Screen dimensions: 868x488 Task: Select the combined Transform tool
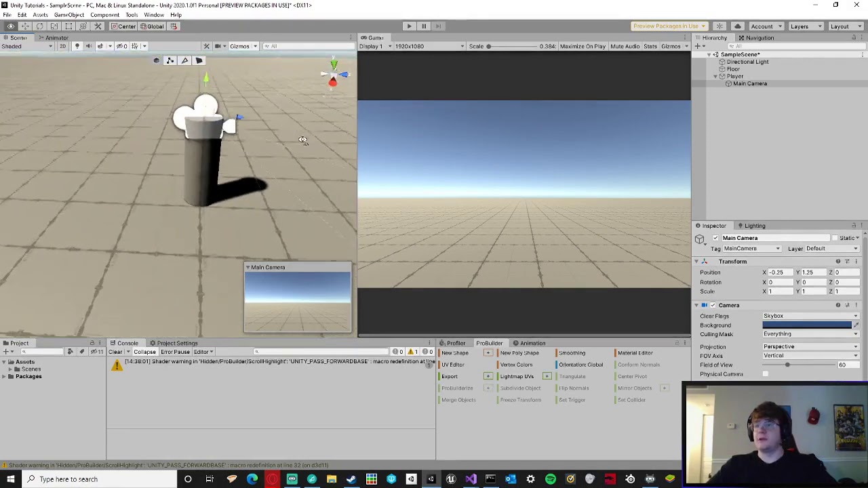point(83,26)
